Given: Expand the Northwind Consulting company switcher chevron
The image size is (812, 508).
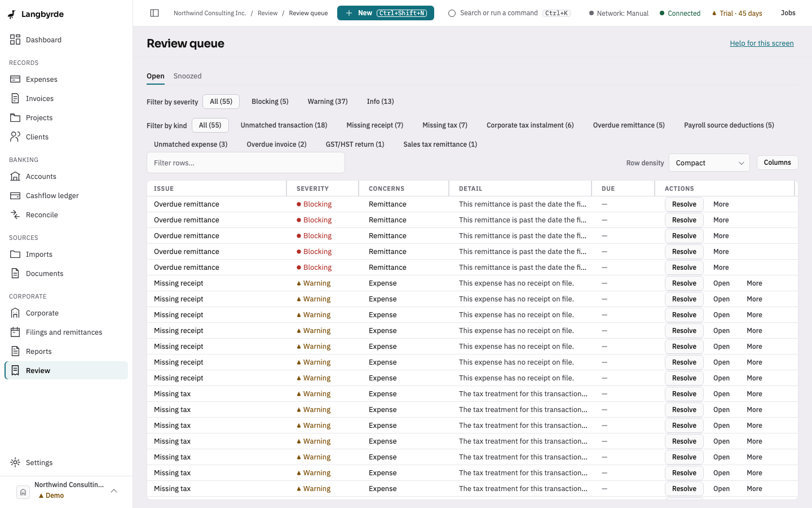Looking at the screenshot, I should coord(114,491).
